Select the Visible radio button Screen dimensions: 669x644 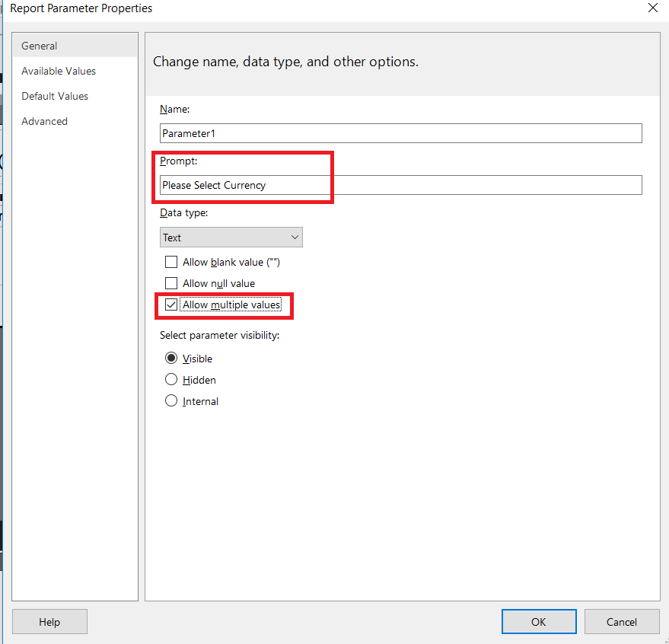tap(171, 359)
